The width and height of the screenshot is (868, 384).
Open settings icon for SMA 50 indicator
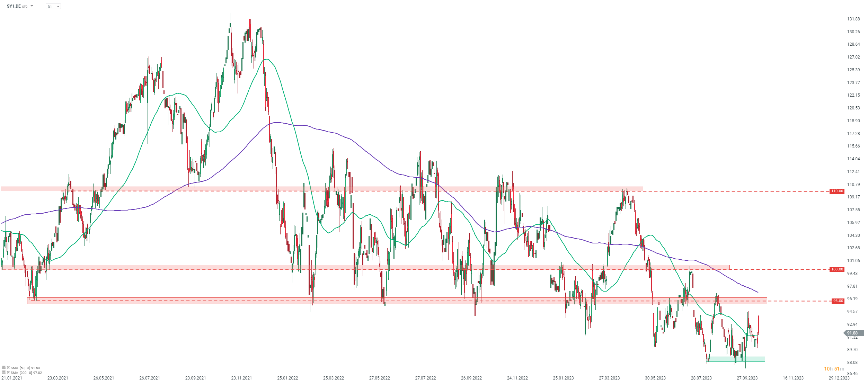[x=4, y=367]
